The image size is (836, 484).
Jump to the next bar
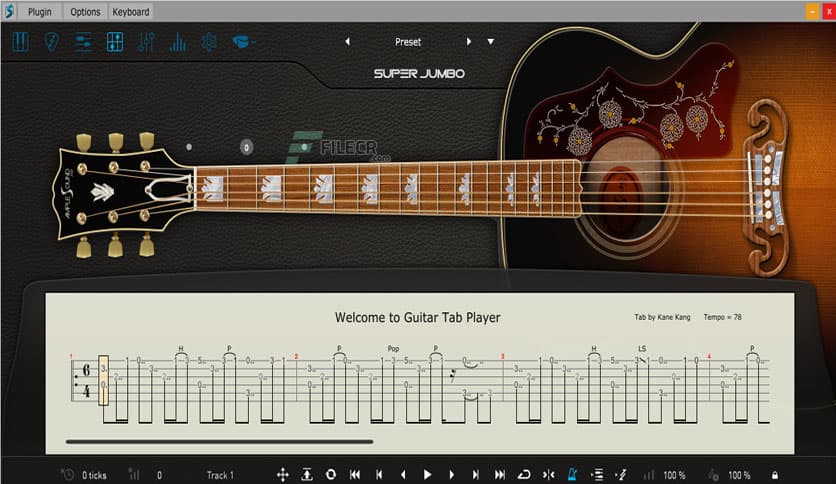click(x=476, y=474)
